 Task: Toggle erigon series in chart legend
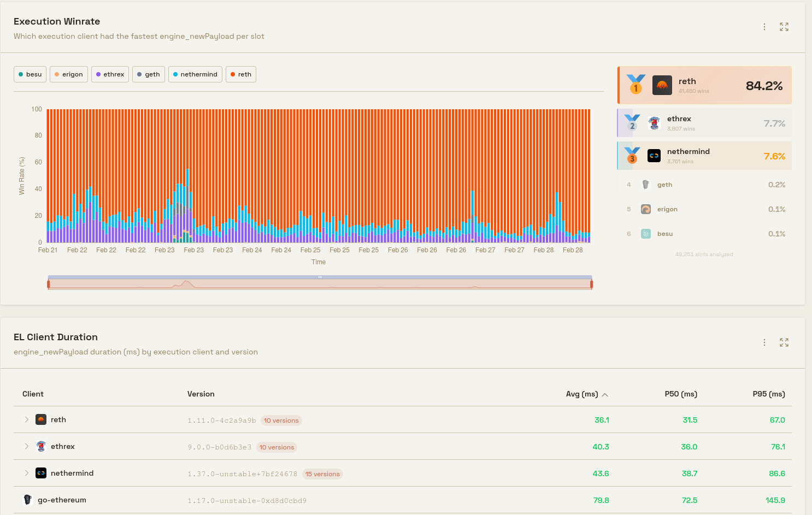click(x=69, y=74)
